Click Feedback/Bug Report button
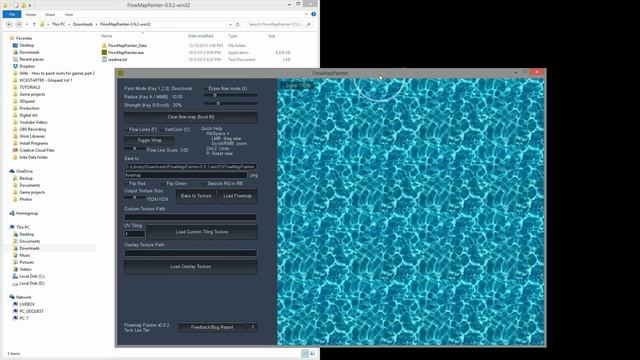 [x=212, y=327]
